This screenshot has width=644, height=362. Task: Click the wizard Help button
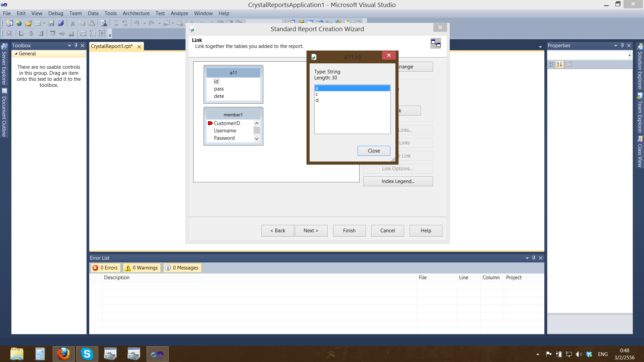coord(426,231)
